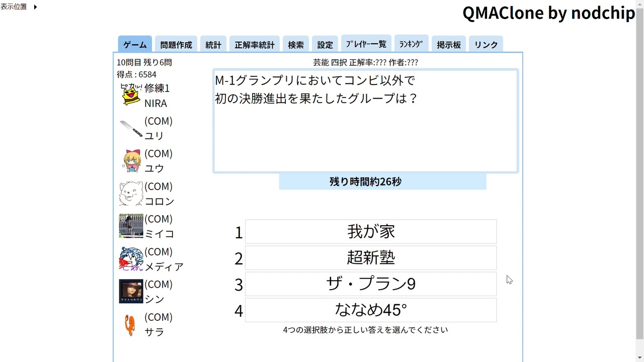Click the girl avatar icon for ユウ
644x362 pixels.
pos(130,160)
